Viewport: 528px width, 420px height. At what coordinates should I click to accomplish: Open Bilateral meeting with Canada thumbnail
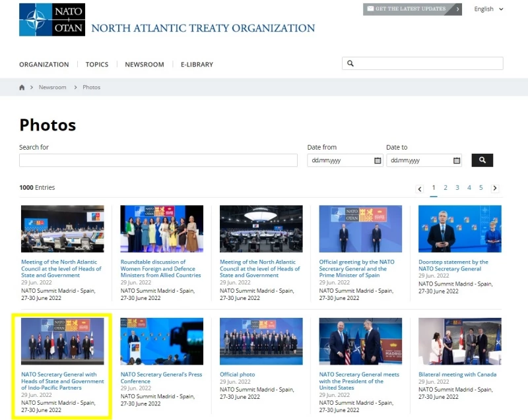460,342
